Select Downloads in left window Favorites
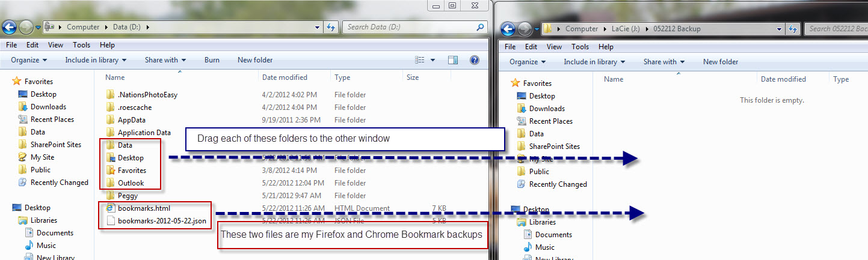The image size is (868, 260). click(48, 107)
